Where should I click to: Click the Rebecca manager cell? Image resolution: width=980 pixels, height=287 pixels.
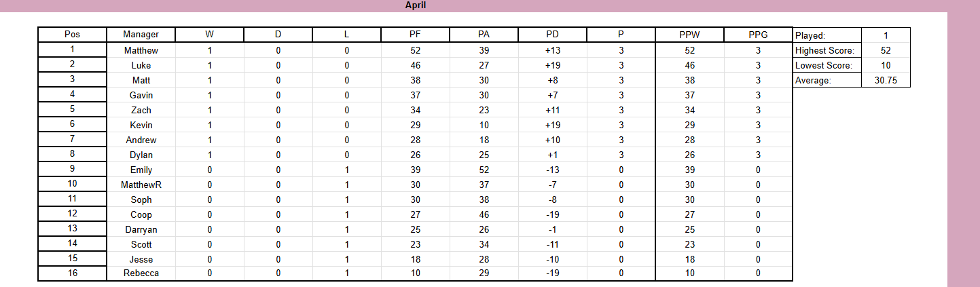141,273
